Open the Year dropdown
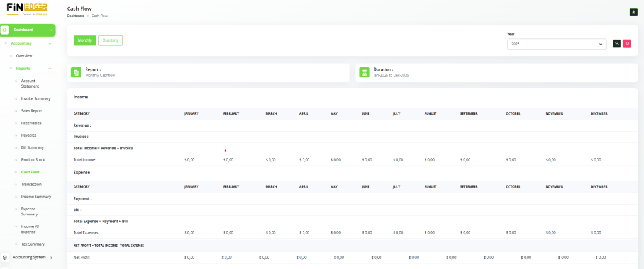The image size is (644, 269). tap(556, 44)
